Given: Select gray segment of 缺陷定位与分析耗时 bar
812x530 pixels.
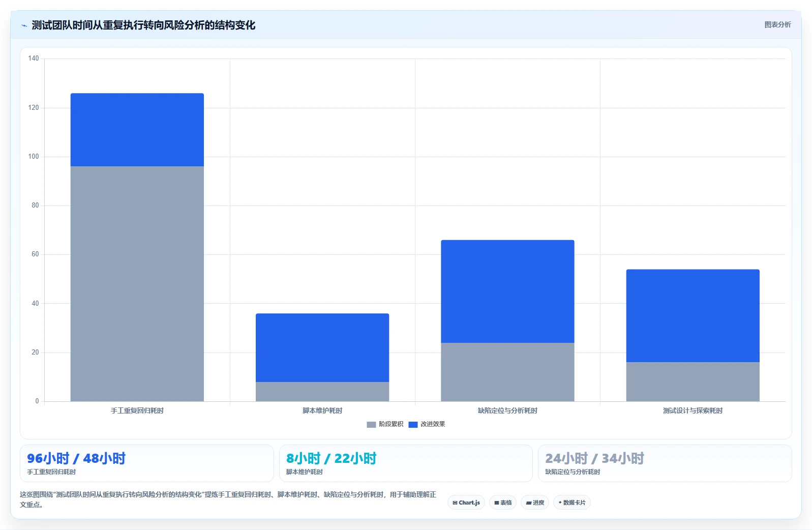Looking at the screenshot, I should 507,372.
